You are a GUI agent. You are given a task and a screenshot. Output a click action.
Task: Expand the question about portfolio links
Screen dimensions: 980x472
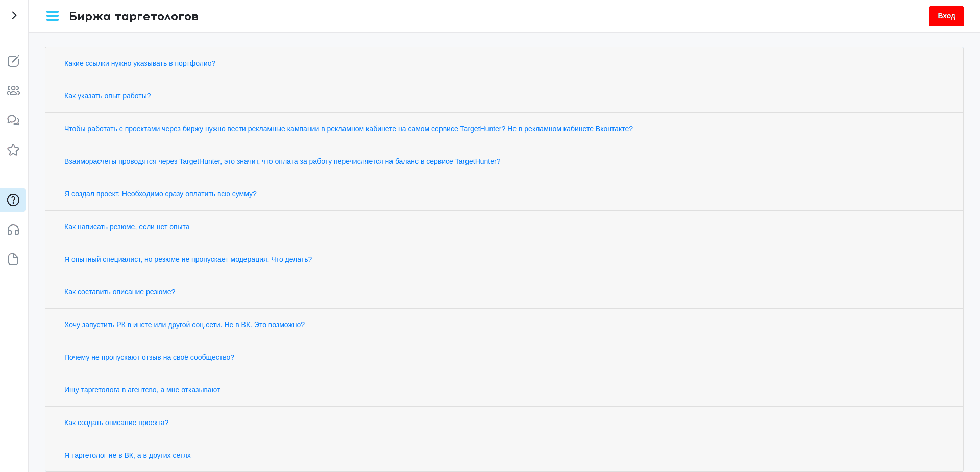click(140, 63)
